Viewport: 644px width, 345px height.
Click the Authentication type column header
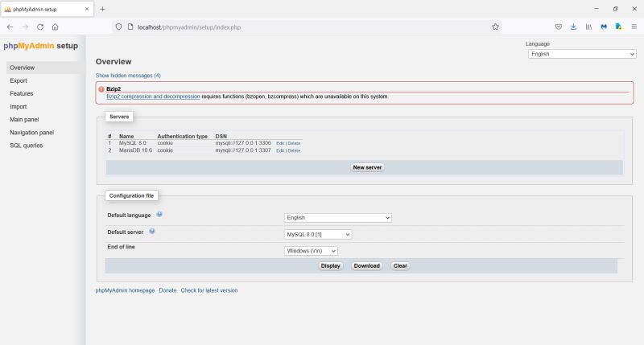pyautogui.click(x=183, y=136)
